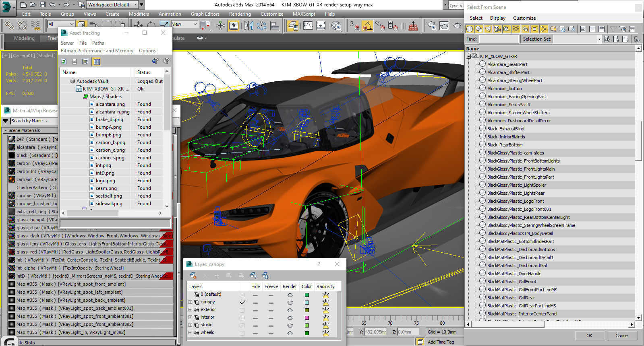
Task: Click the Undo arrow in title bar
Action: [52, 5]
